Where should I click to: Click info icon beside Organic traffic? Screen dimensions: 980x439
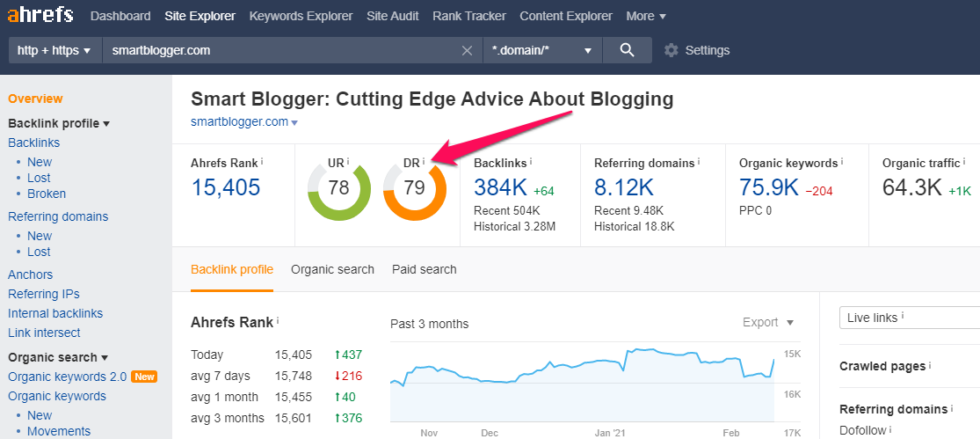click(x=964, y=161)
